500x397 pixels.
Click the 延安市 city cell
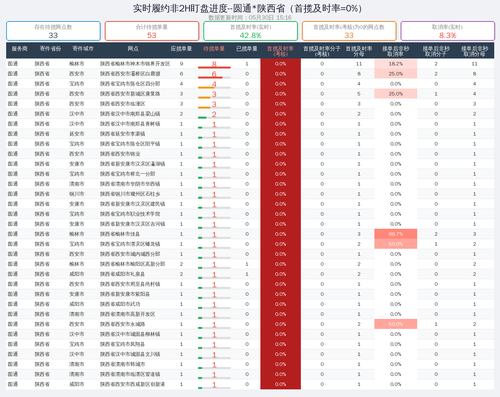pos(77,134)
